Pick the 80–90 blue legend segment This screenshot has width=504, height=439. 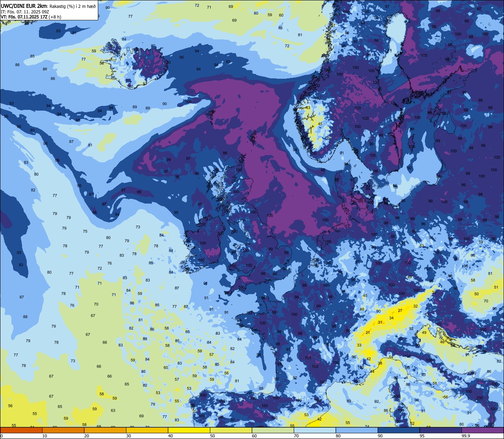tap(357, 430)
